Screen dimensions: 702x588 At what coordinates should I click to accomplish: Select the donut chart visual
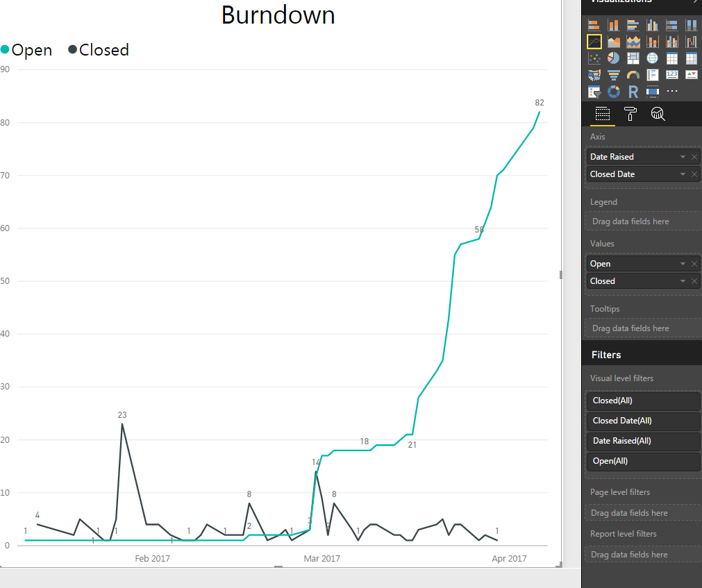point(613,92)
